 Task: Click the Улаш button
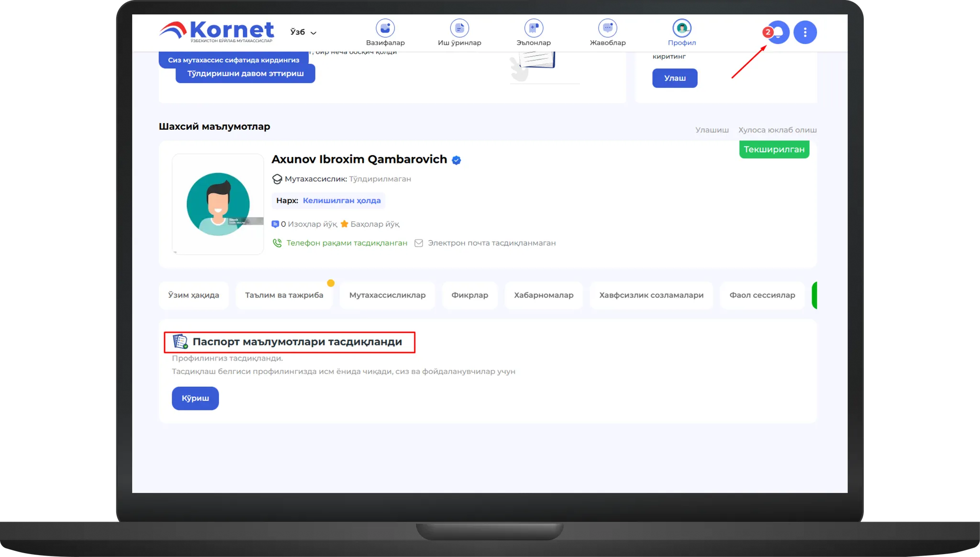click(674, 78)
